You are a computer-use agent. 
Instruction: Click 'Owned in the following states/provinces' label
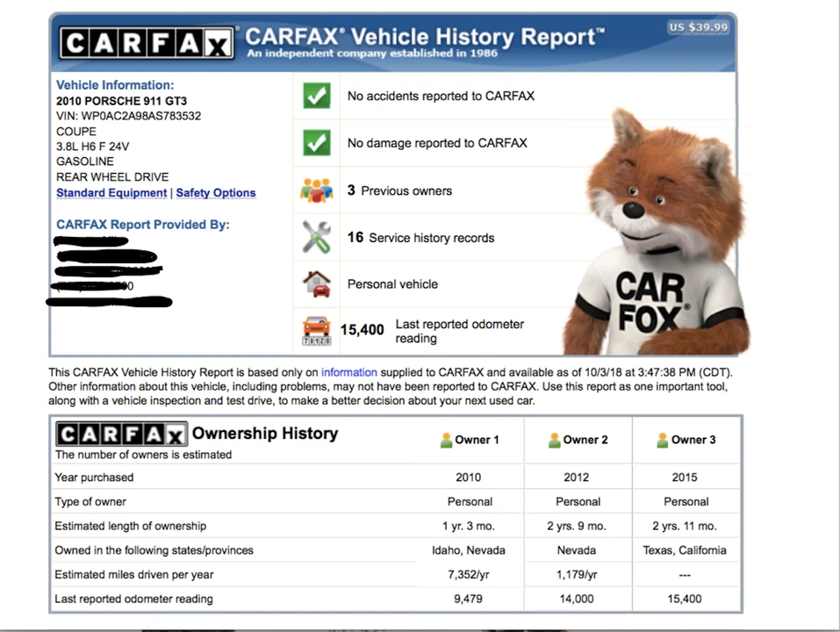click(154, 550)
